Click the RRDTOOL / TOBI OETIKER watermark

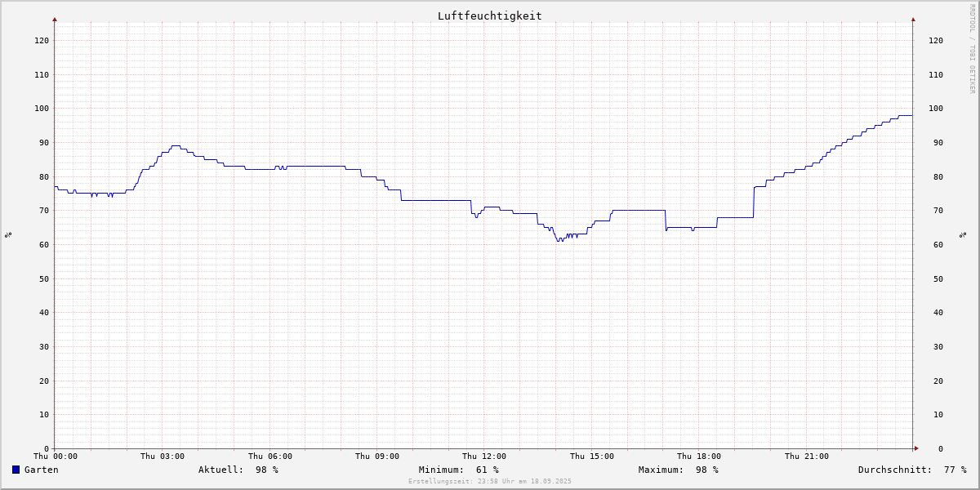pos(972,49)
